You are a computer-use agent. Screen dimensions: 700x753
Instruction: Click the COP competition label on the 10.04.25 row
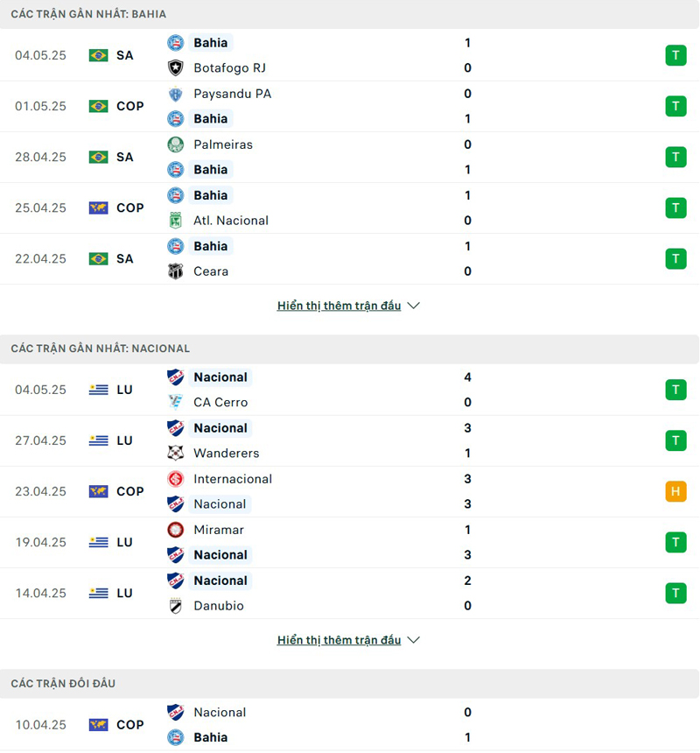click(129, 725)
